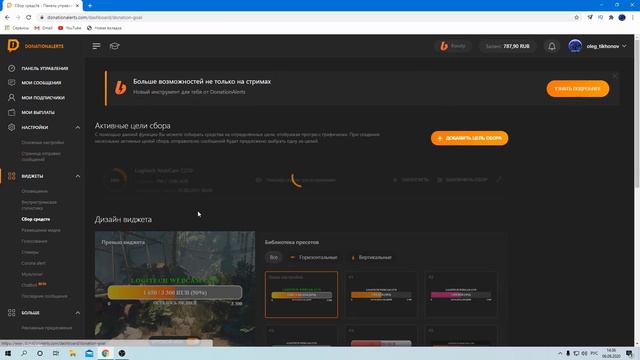The width and height of the screenshot is (640, 360).
Task: Open the Оповещения widget sub-item
Action: point(34,191)
